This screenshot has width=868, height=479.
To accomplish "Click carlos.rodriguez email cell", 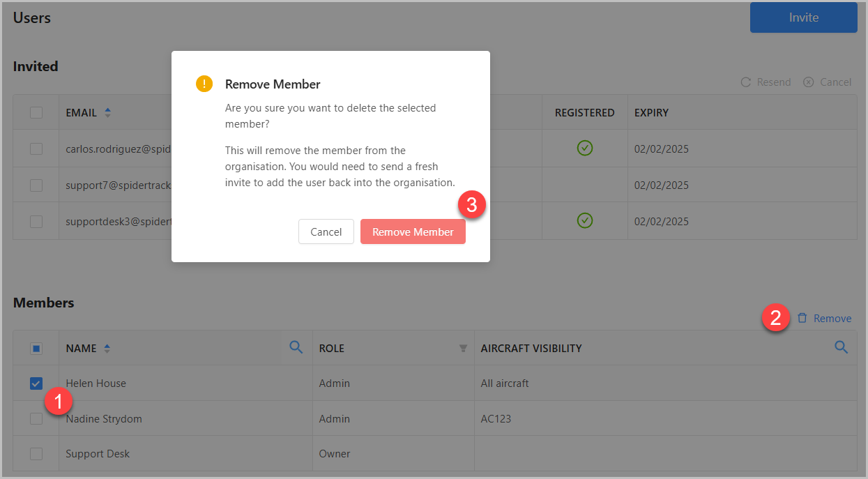I will (119, 149).
